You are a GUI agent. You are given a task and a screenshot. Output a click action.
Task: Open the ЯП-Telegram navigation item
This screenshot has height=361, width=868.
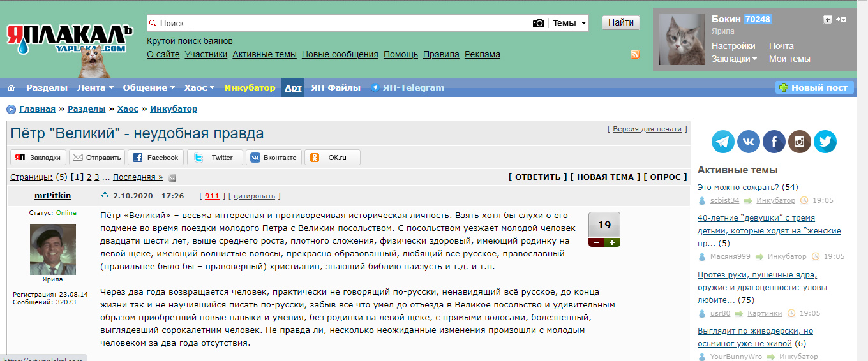407,87
